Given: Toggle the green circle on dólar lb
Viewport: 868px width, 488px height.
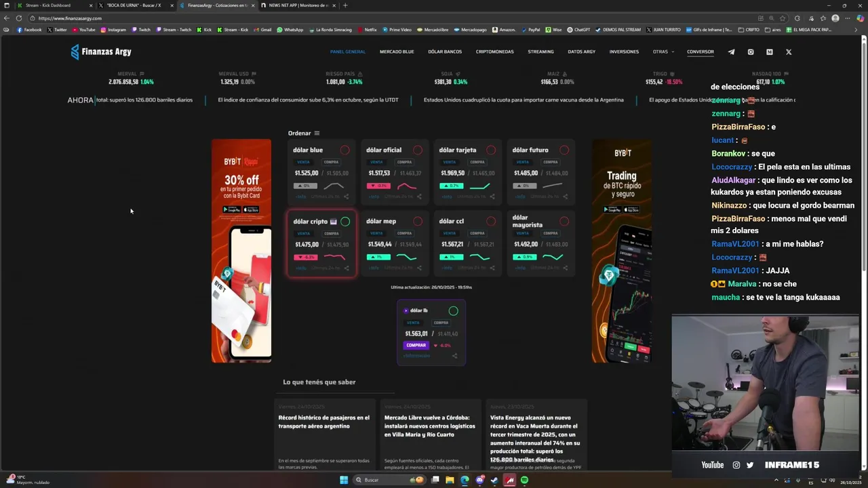Looking at the screenshot, I should tap(454, 310).
